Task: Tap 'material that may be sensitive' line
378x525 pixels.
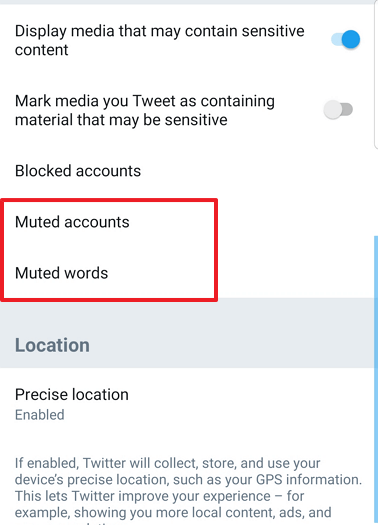Action: [121, 120]
